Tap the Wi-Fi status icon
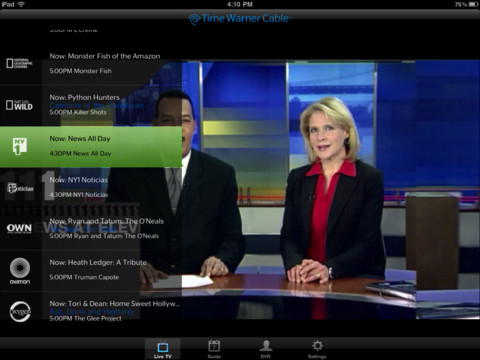Image resolution: width=480 pixels, height=360 pixels. 21,4
